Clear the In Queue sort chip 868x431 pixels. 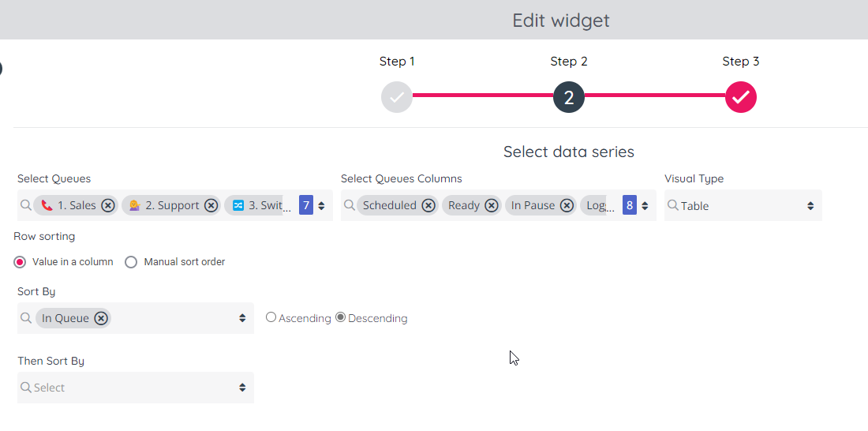click(x=101, y=318)
